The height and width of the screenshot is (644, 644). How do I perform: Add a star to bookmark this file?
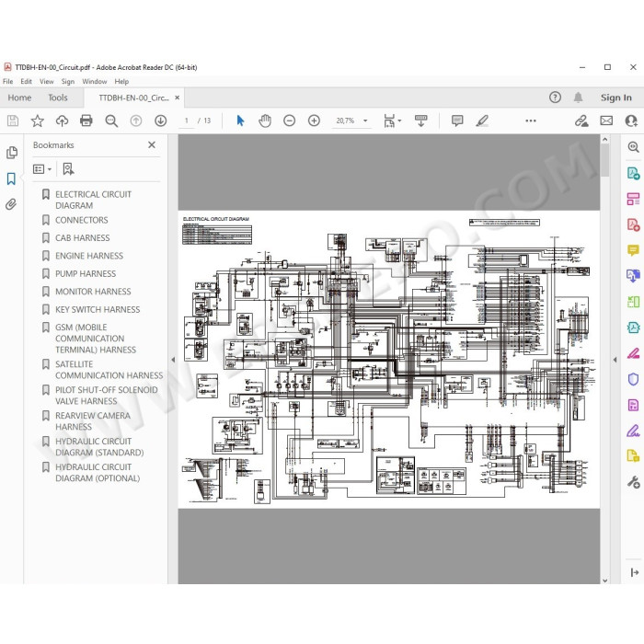(38, 121)
